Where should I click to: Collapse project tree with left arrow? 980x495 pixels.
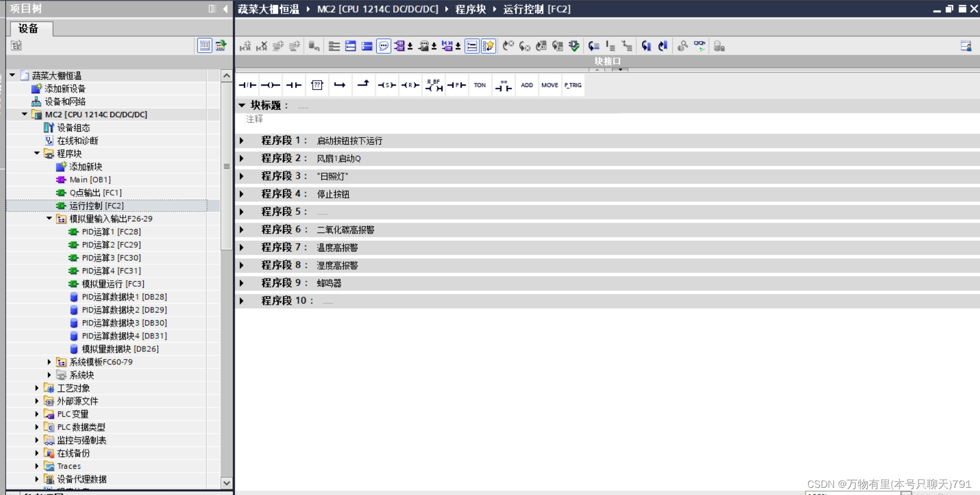(x=225, y=9)
